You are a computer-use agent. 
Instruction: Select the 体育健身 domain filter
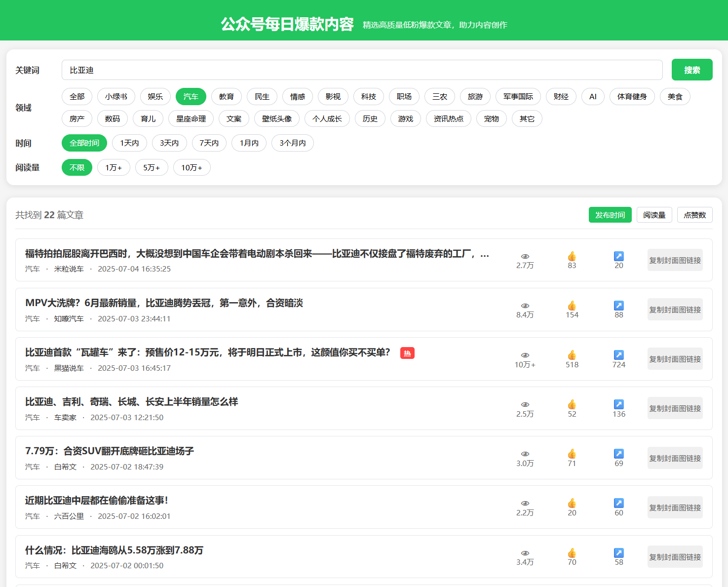(x=632, y=97)
